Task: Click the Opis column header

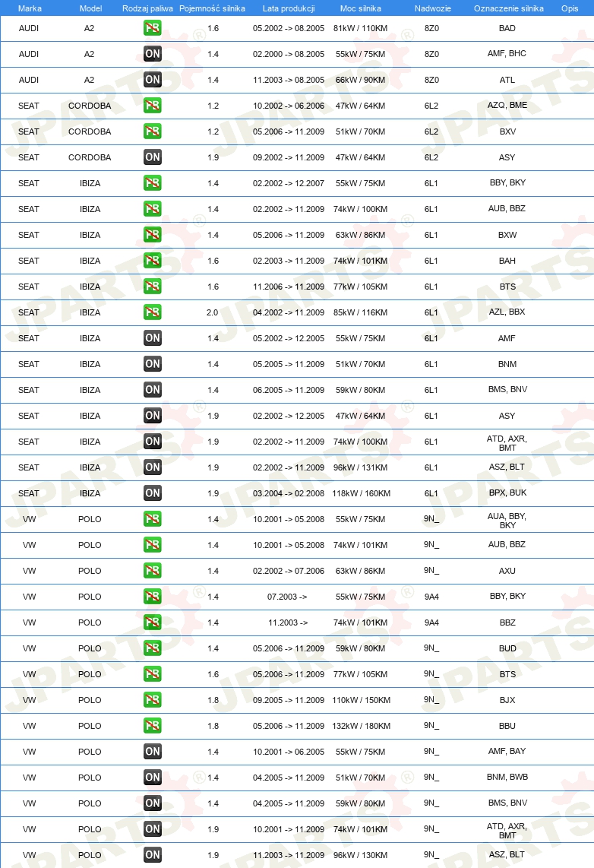Action: click(570, 8)
